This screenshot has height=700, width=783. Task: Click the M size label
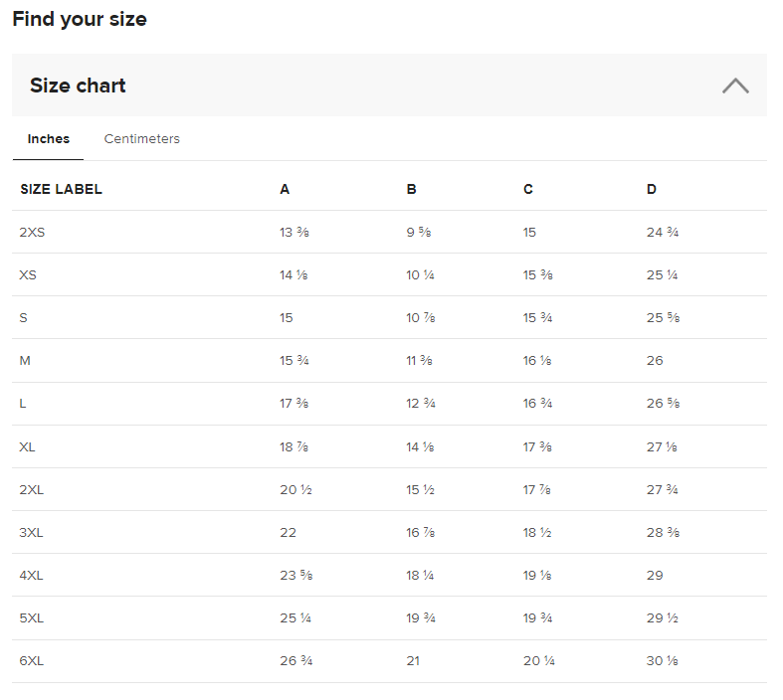tap(25, 360)
